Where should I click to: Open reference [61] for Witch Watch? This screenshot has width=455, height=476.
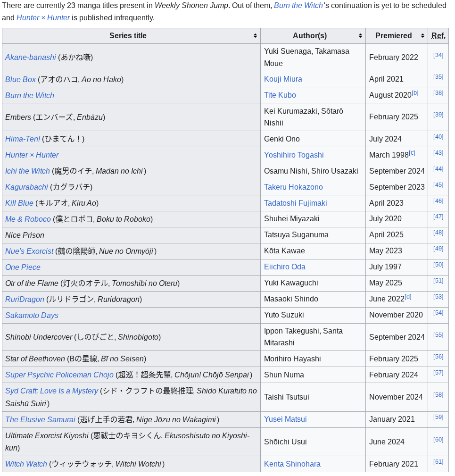438,462
